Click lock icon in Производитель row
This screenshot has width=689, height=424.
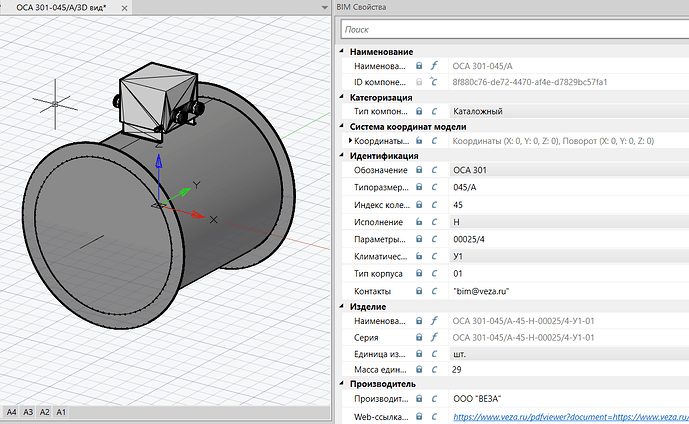[419, 399]
